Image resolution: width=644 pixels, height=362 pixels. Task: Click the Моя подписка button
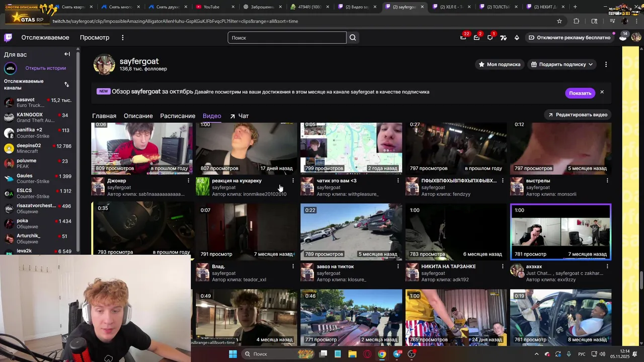[500, 64]
